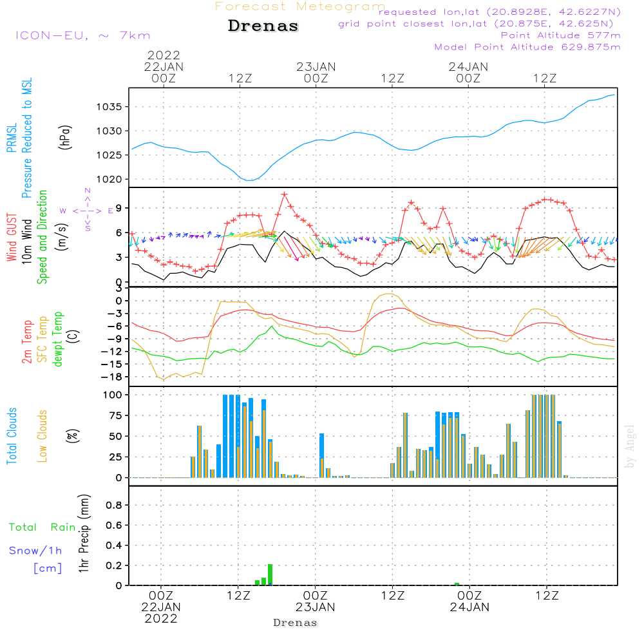Click the red 'Wind GUST' label

12,237
